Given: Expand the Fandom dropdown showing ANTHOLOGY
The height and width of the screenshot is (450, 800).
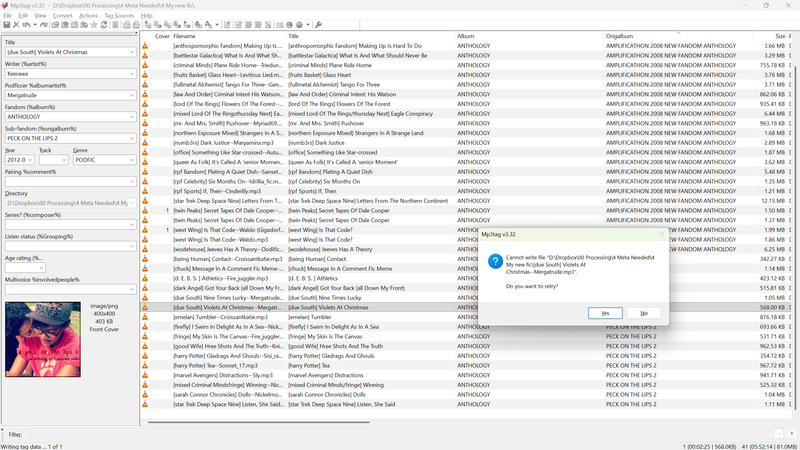Looking at the screenshot, I should (x=132, y=117).
